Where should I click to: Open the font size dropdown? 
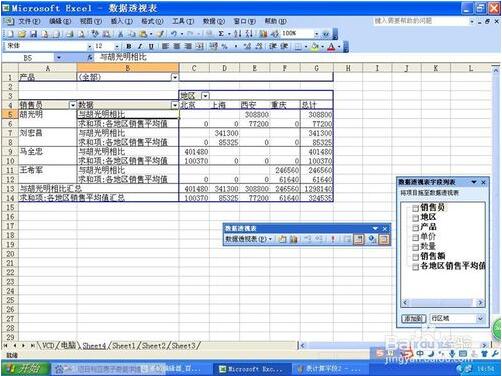click(x=117, y=46)
